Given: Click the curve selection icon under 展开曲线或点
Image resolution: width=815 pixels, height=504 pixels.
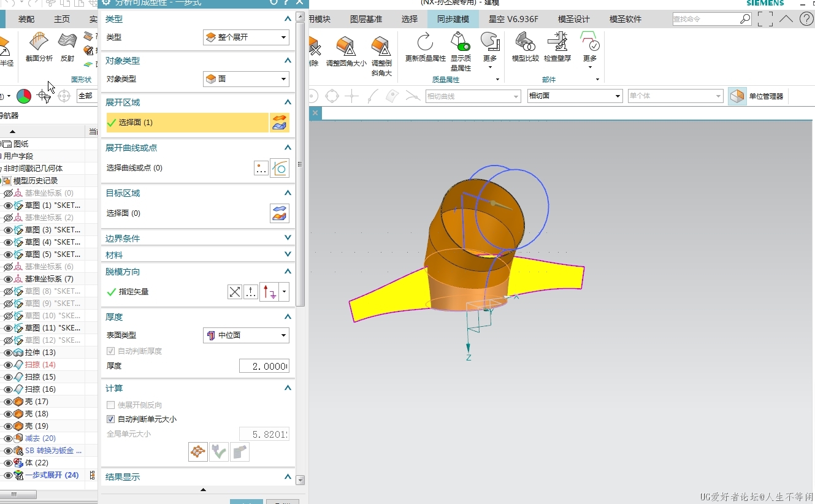Looking at the screenshot, I should coord(280,168).
